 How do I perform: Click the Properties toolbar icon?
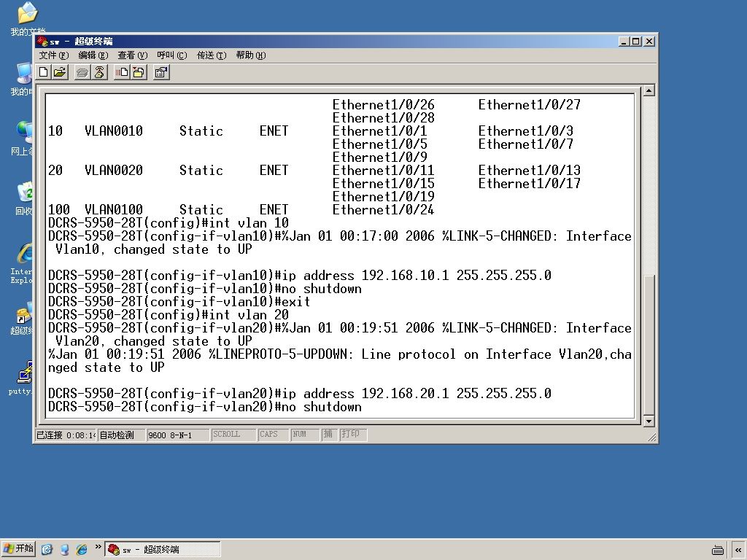(x=161, y=72)
